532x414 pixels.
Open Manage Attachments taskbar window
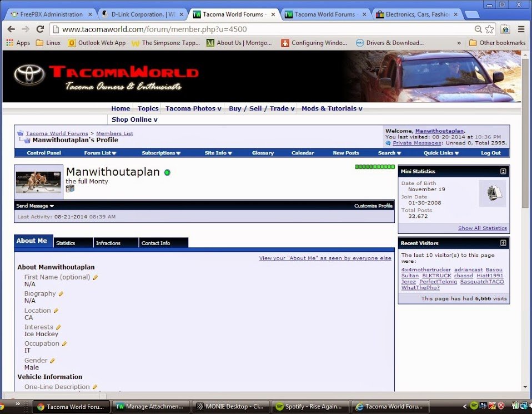[x=150, y=407]
